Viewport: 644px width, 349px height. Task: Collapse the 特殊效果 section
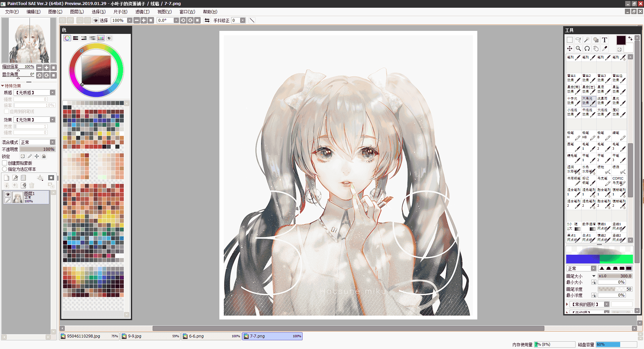3,86
